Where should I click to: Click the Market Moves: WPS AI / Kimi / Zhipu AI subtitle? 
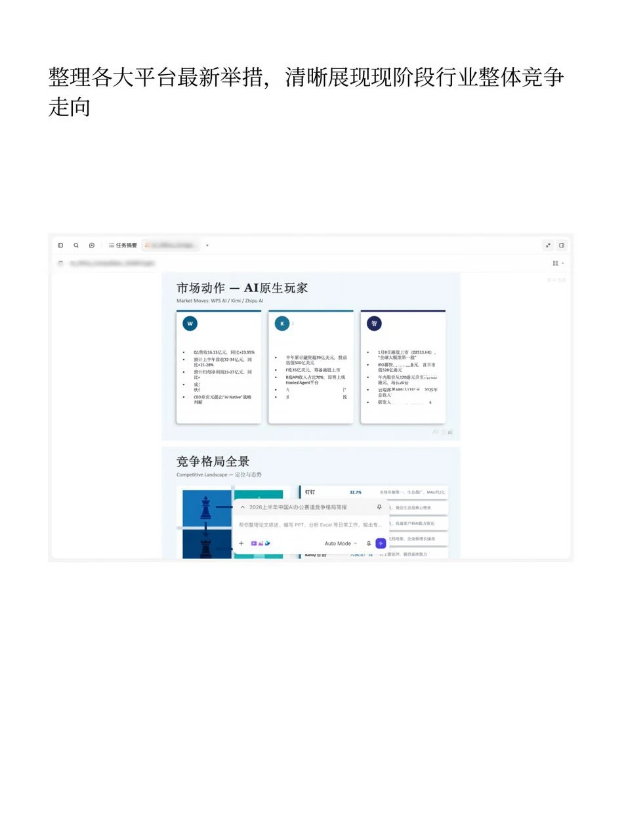220,301
